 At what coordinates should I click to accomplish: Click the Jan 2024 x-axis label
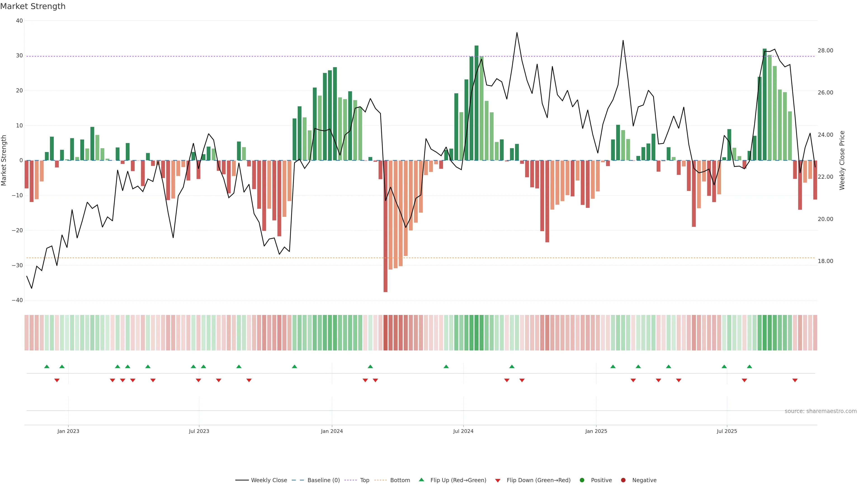332,431
